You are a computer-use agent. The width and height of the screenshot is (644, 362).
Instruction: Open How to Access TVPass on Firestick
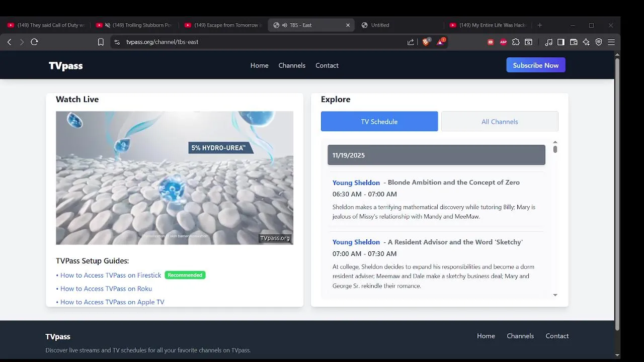click(x=111, y=276)
